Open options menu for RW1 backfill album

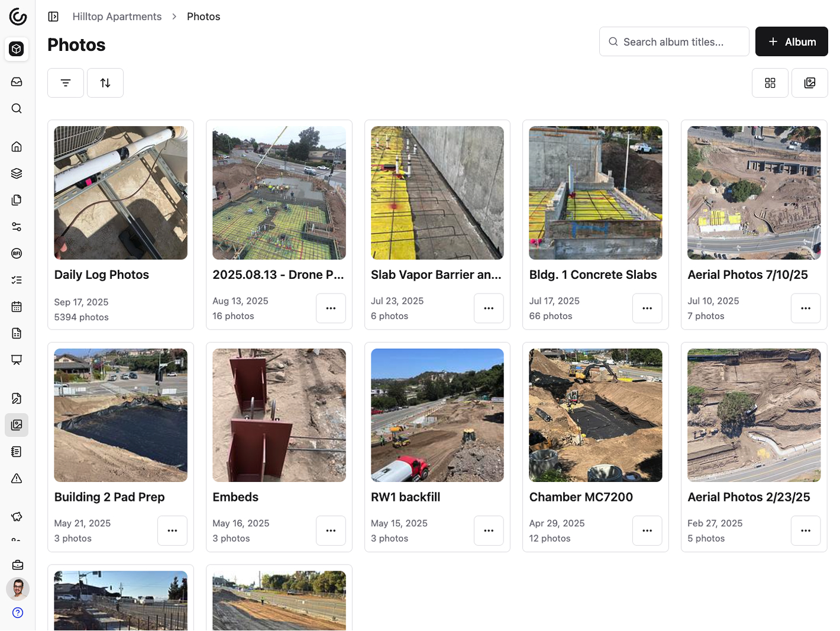pyautogui.click(x=489, y=531)
